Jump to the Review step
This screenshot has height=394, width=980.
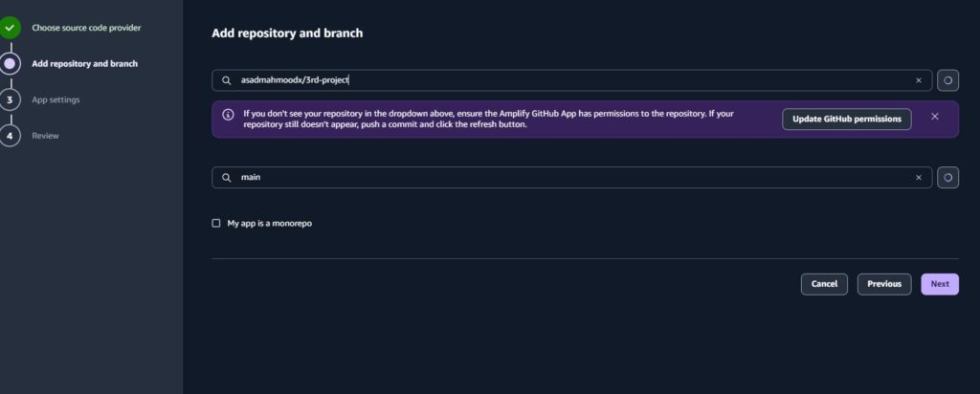[x=45, y=136]
